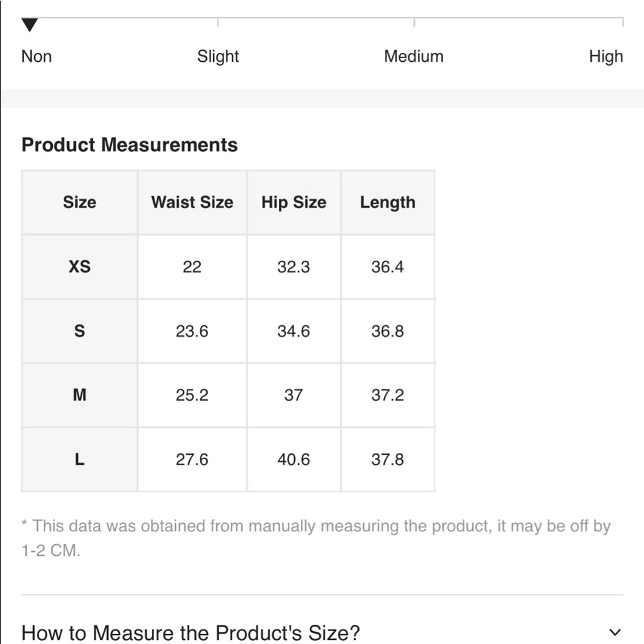Click the 'Waist Size' column header
Screen dimensions: 644x644
[x=192, y=202]
